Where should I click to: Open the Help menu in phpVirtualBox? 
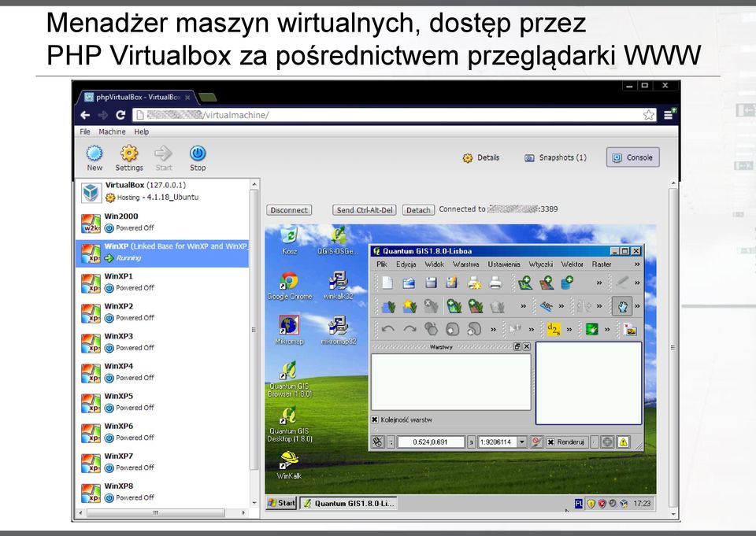coord(141,131)
